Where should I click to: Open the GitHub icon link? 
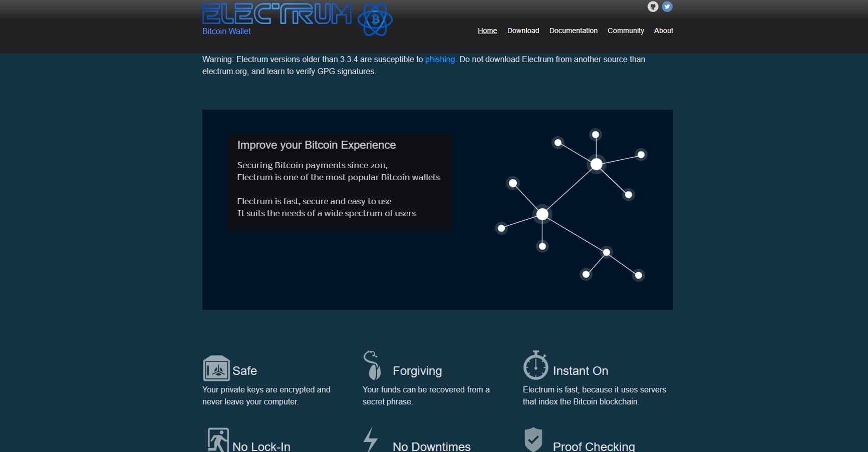(653, 7)
